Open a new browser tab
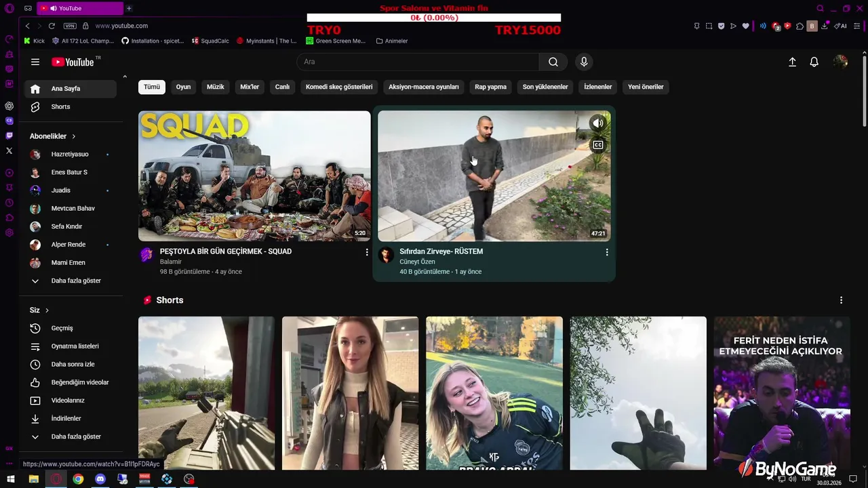This screenshot has width=868, height=488. tap(129, 8)
